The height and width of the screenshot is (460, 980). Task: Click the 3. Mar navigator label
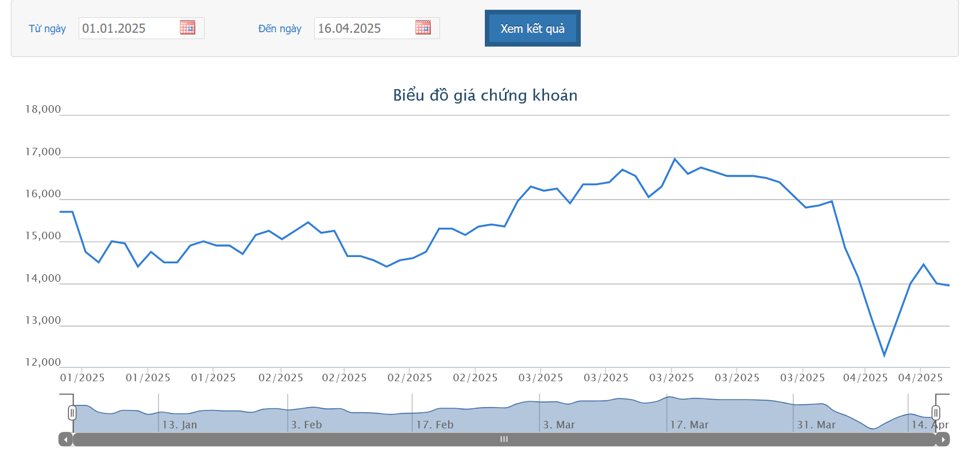pyautogui.click(x=559, y=425)
